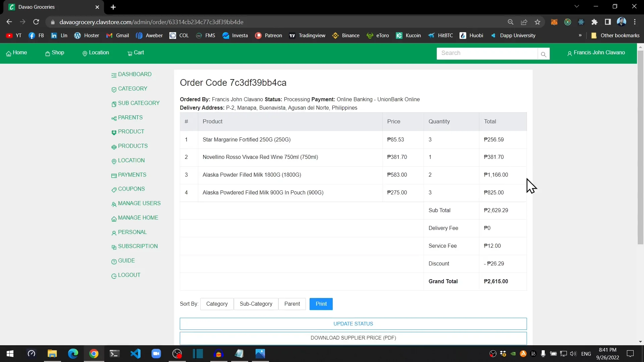The height and width of the screenshot is (362, 644).
Task: Click the blue Print button
Action: click(x=321, y=304)
